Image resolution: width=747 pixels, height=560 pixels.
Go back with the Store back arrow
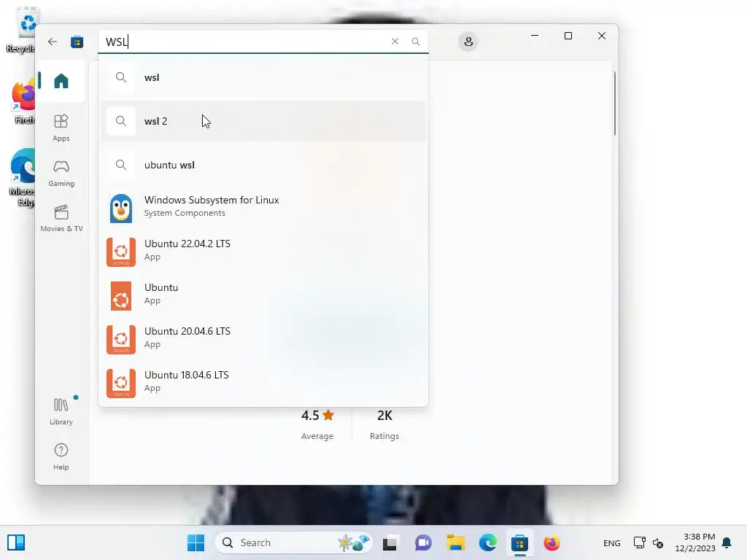click(x=53, y=42)
